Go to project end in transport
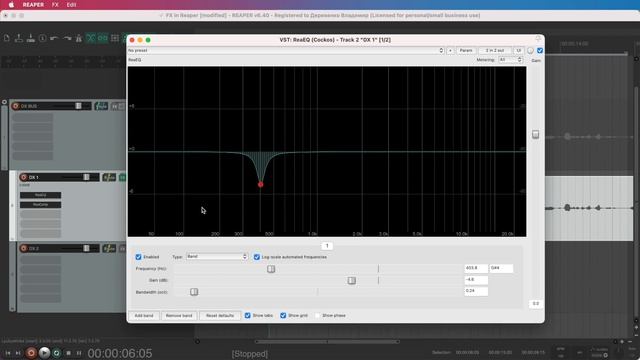Image resolution: width=640 pixels, height=360 pixels. point(18,353)
